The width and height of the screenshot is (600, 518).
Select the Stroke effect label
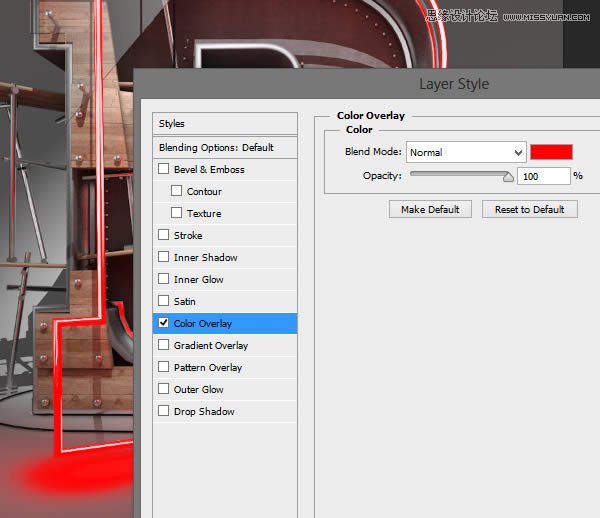point(188,235)
